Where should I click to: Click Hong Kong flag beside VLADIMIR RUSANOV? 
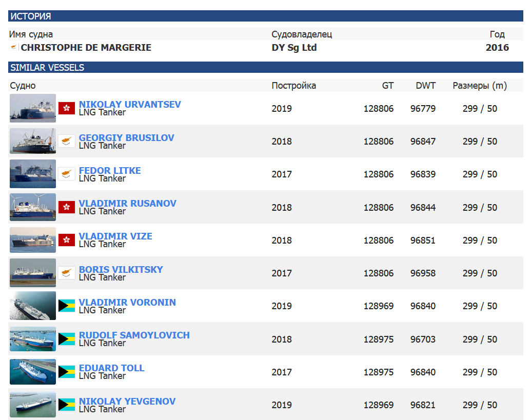(x=67, y=207)
